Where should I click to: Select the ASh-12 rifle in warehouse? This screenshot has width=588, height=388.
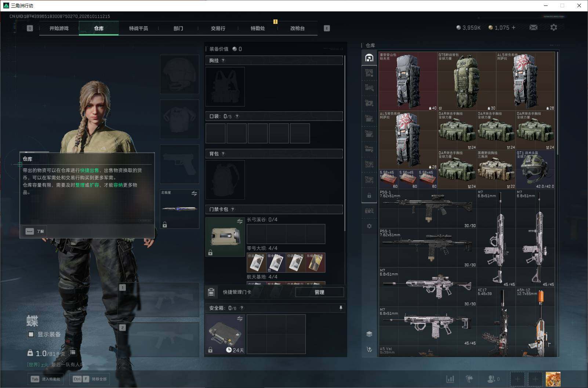tap(535, 322)
